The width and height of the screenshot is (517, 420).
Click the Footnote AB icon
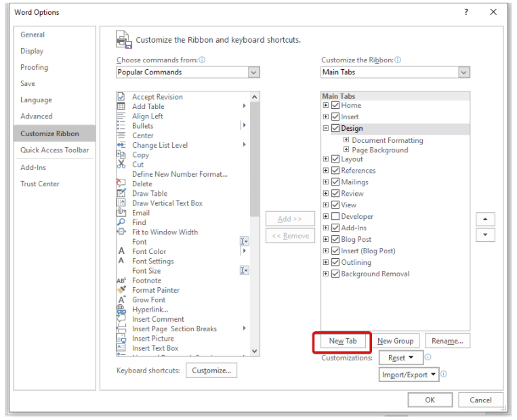[x=121, y=280]
